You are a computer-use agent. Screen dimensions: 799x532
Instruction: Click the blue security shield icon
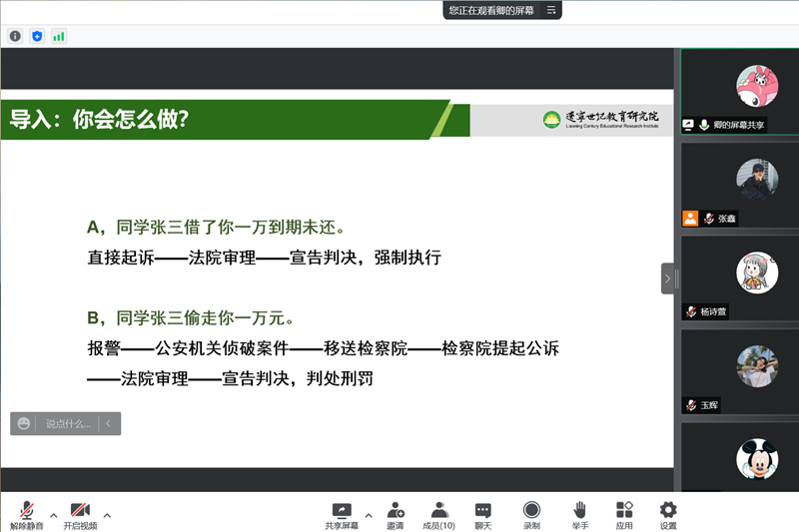[x=37, y=36]
